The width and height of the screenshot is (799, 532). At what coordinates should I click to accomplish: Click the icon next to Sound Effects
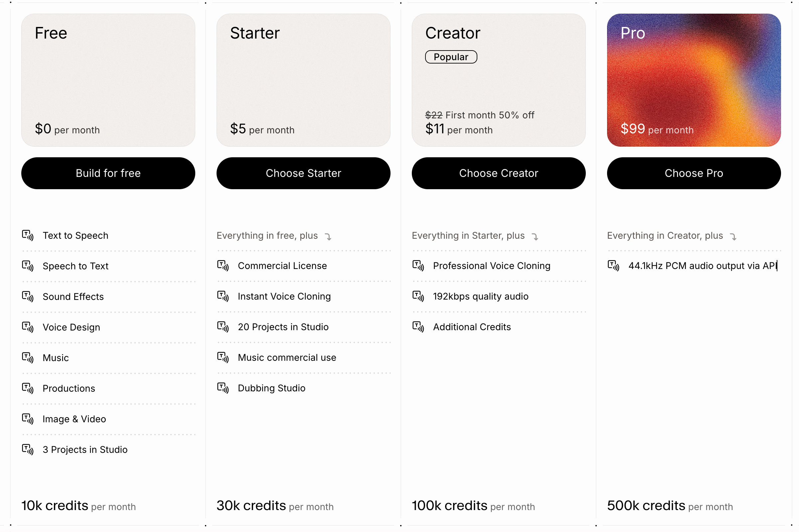tap(28, 296)
